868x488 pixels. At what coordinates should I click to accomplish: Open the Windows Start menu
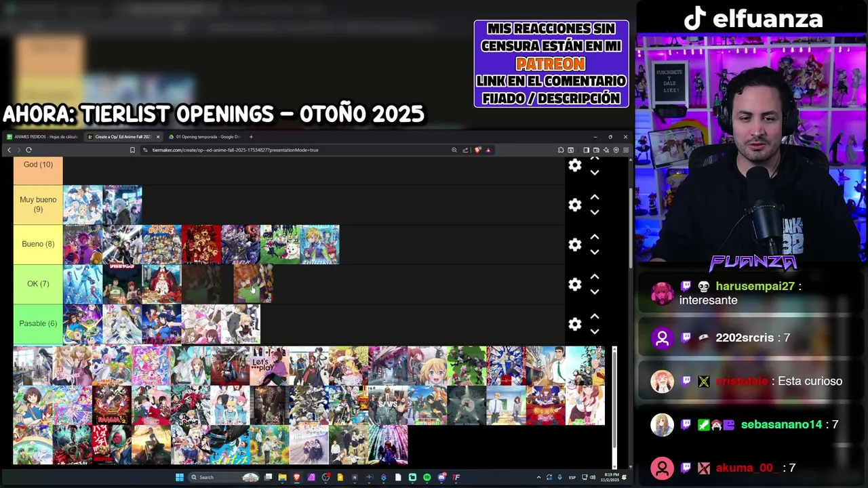(180, 477)
